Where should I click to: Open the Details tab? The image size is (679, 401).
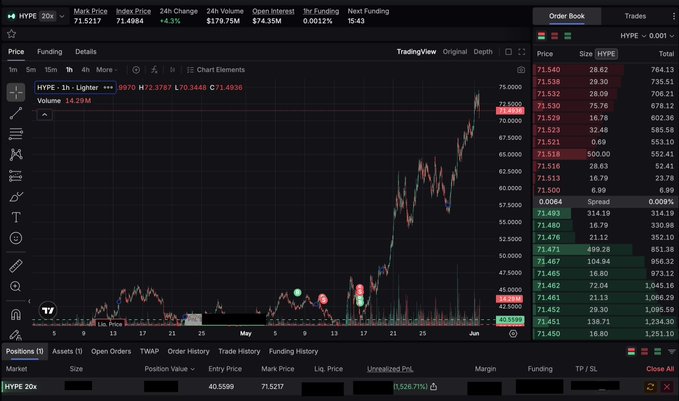tap(86, 52)
